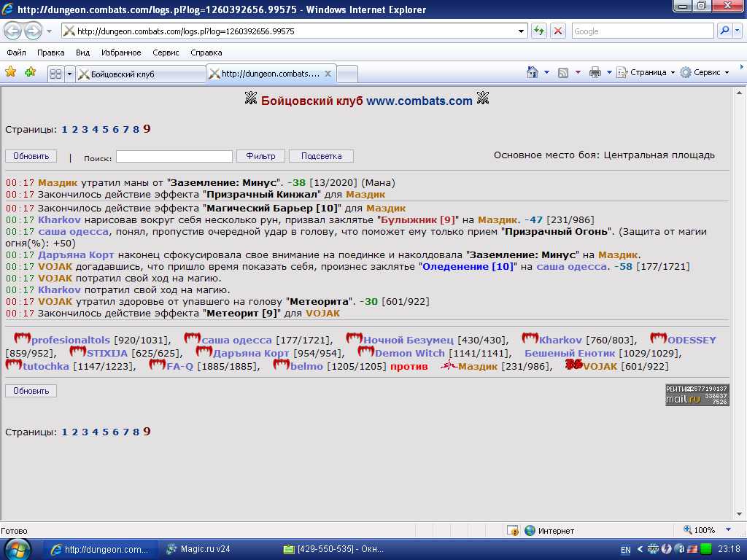Open search provider options dropdown

click(737, 31)
